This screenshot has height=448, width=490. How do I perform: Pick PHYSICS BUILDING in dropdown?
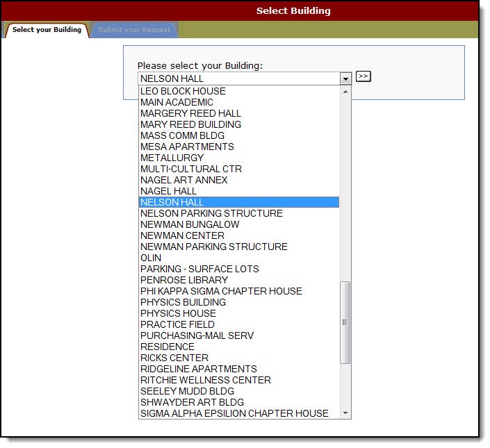pyautogui.click(x=183, y=302)
